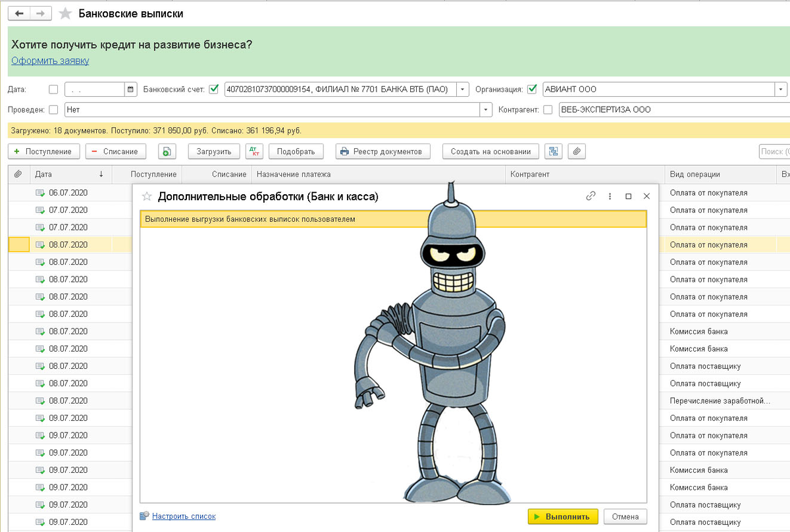Select the Перечисление заработной... operation cell

point(720,400)
